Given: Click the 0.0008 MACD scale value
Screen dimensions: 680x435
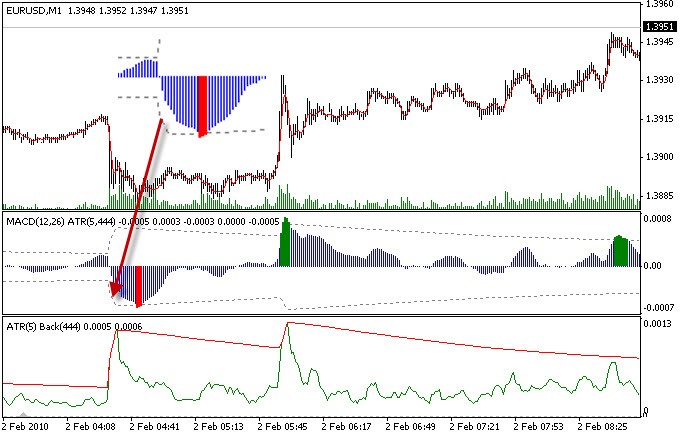Looking at the screenshot, I should (658, 218).
